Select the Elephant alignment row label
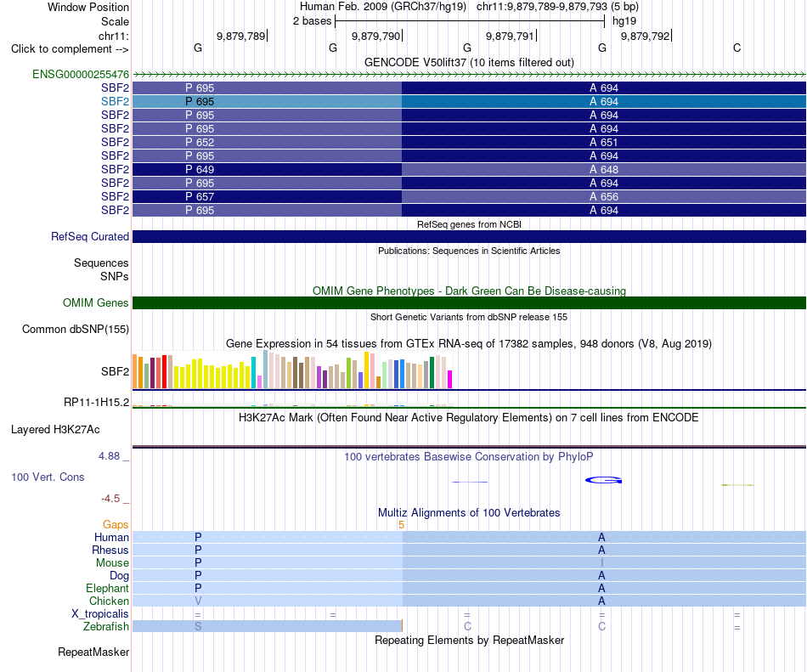The image size is (807, 672). click(x=107, y=588)
